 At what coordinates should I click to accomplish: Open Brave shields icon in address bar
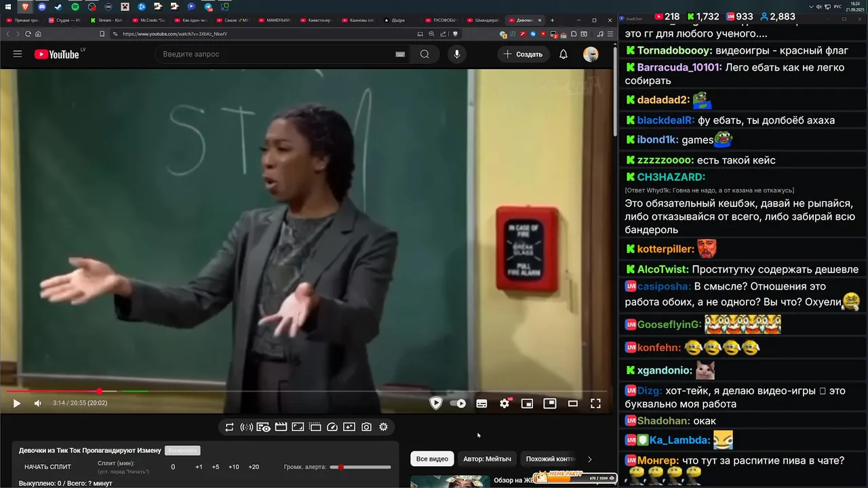click(x=455, y=34)
